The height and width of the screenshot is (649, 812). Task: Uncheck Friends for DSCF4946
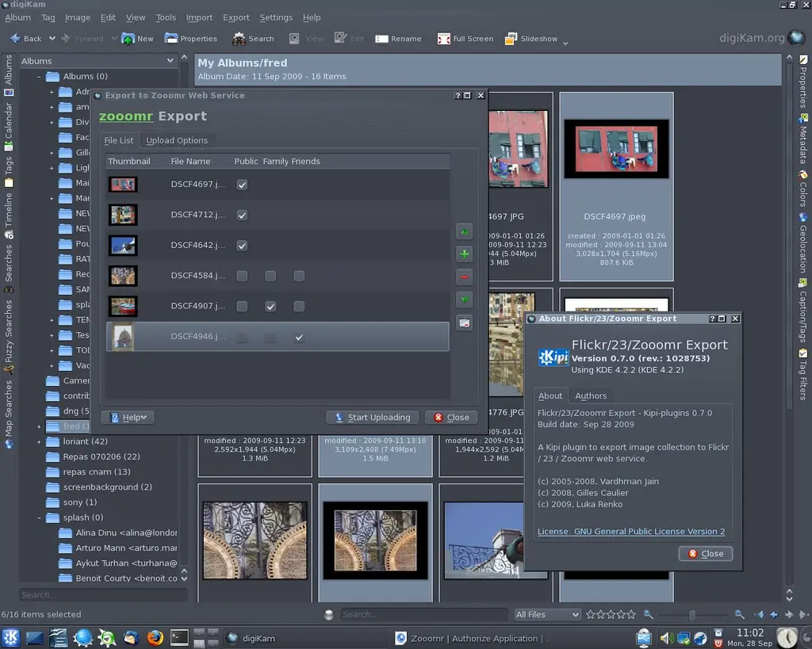pyautogui.click(x=299, y=337)
